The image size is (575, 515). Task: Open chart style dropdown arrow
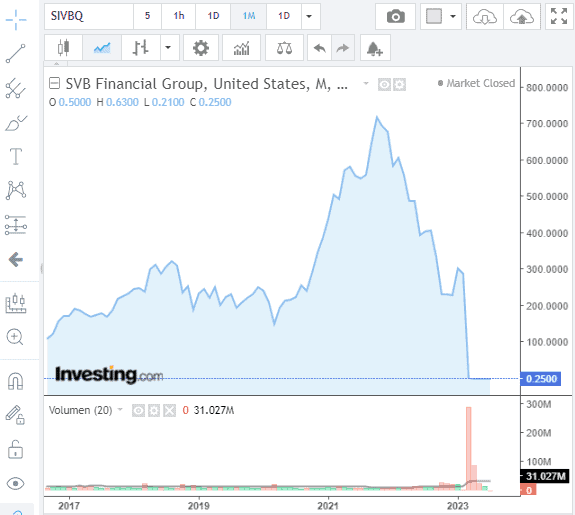(169, 48)
